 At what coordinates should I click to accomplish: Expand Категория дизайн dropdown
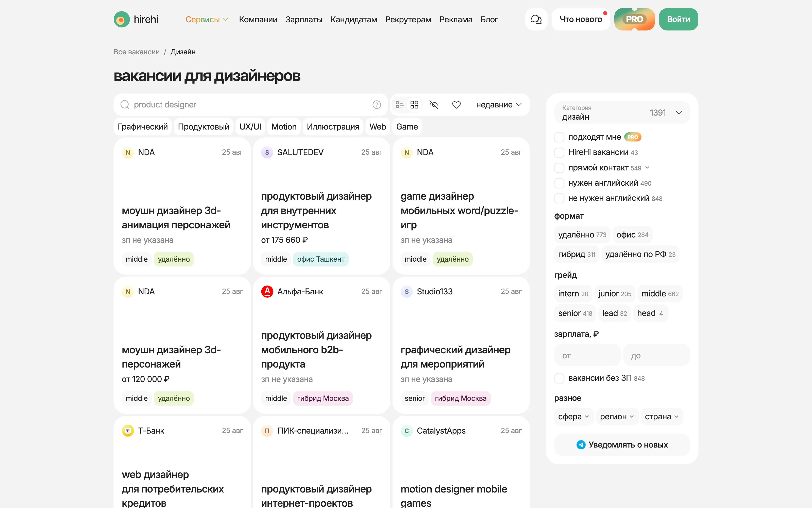pos(622,112)
